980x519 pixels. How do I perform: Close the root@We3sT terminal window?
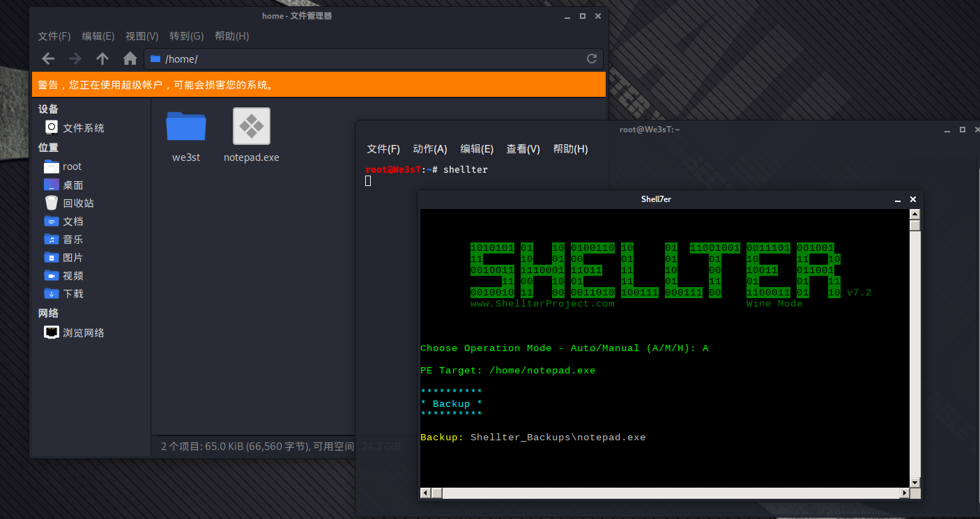(977, 130)
